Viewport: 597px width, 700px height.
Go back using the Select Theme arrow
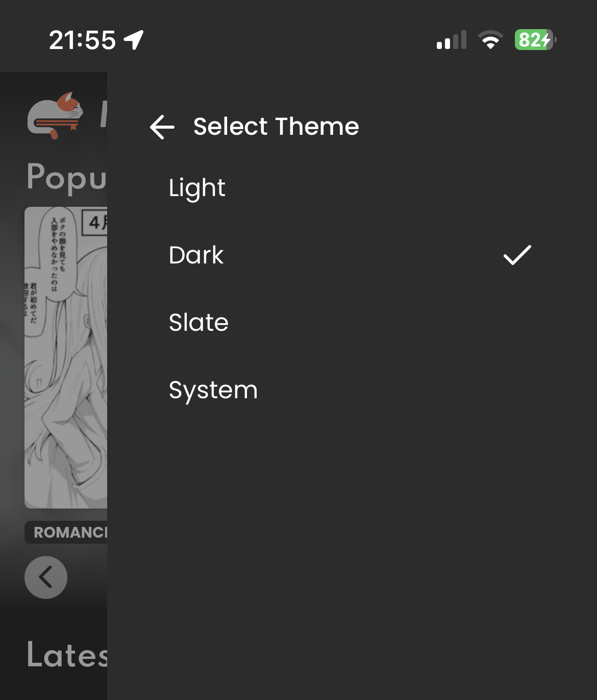pos(162,127)
